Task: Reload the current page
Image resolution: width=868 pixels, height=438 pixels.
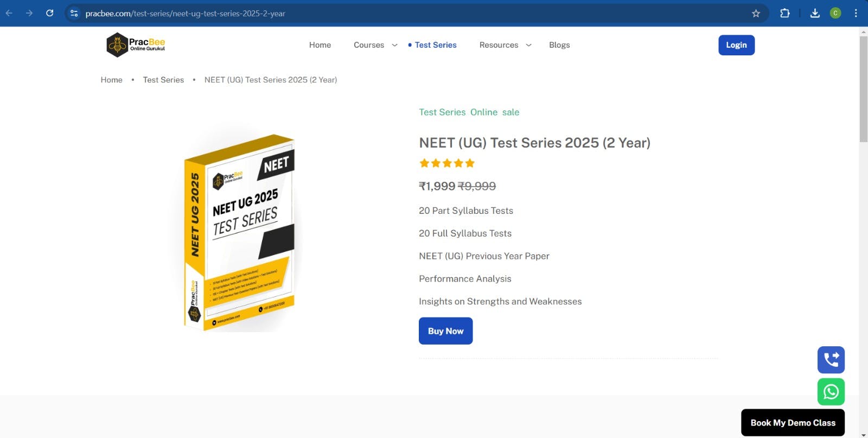Action: pos(49,13)
